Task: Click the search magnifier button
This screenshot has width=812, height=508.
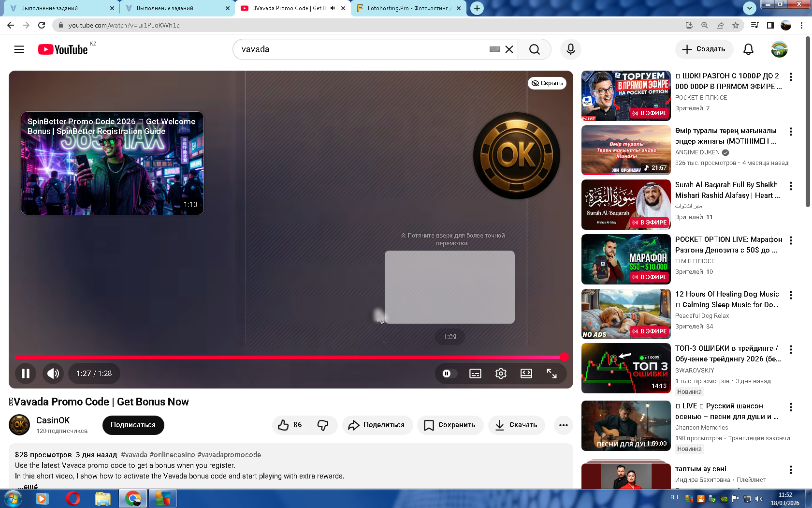Action: tap(534, 49)
